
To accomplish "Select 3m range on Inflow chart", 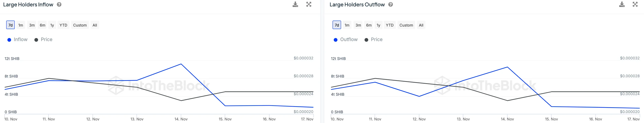I will [x=32, y=25].
